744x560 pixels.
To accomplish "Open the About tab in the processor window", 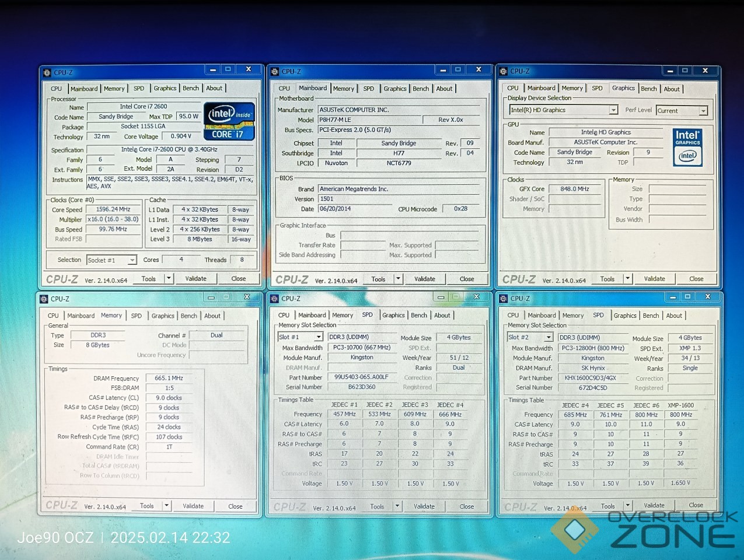I will (x=214, y=88).
